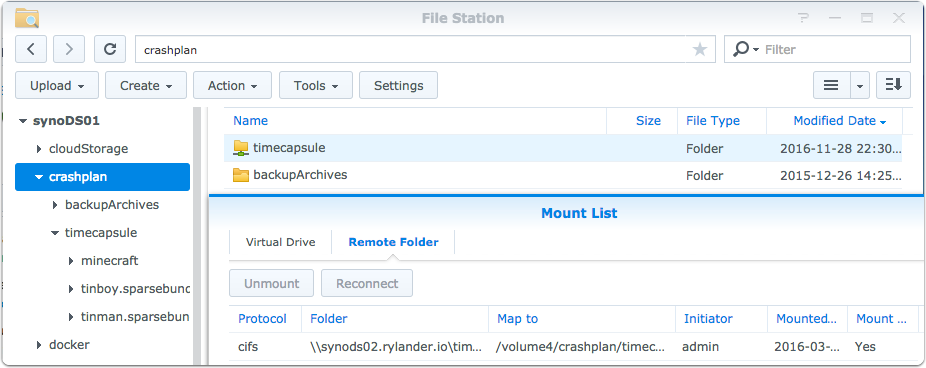Click the timecapsule remote folder icon
Image resolution: width=926 pixels, height=368 pixels.
pos(240,148)
